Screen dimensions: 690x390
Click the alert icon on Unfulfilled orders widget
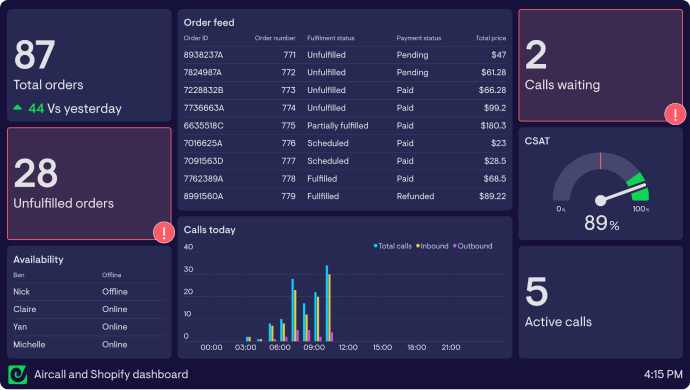164,232
